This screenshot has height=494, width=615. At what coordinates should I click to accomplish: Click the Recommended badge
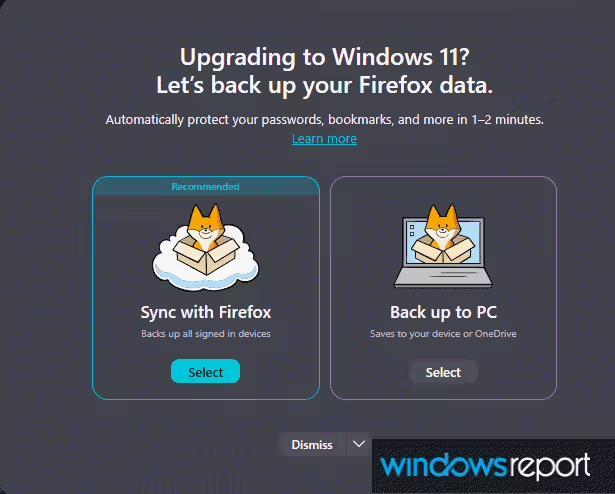click(205, 186)
